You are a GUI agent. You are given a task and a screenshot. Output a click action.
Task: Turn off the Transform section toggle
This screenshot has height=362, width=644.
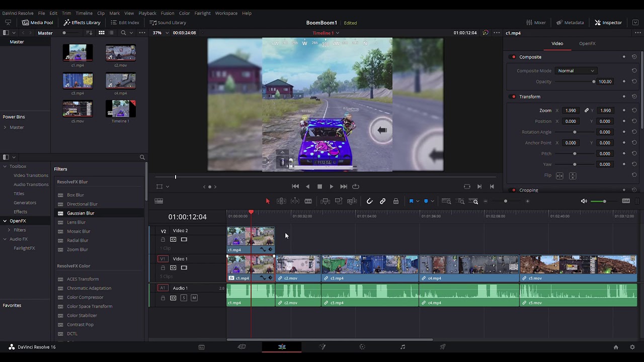point(513,97)
